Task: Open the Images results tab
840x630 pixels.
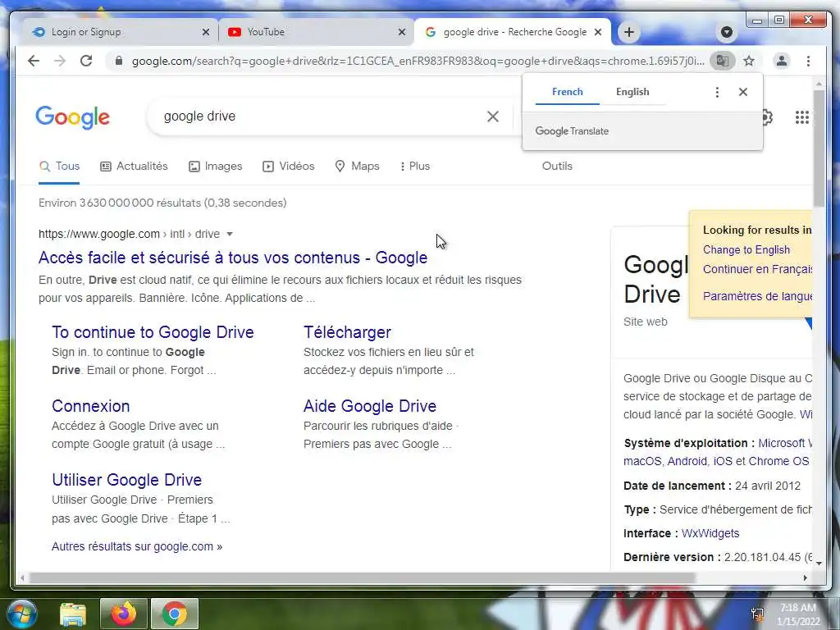Action: 216,166
